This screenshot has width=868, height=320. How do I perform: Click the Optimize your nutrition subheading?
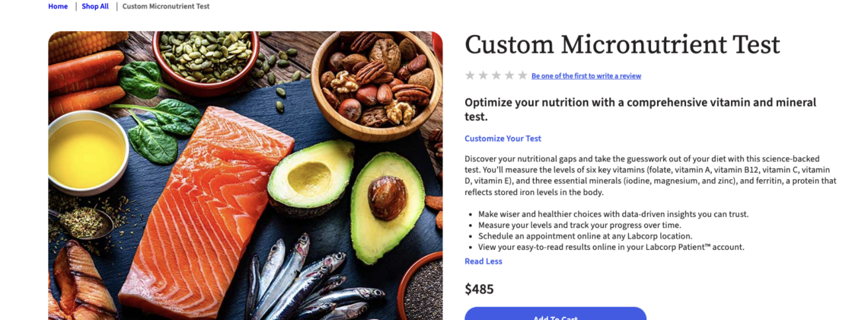pos(640,109)
